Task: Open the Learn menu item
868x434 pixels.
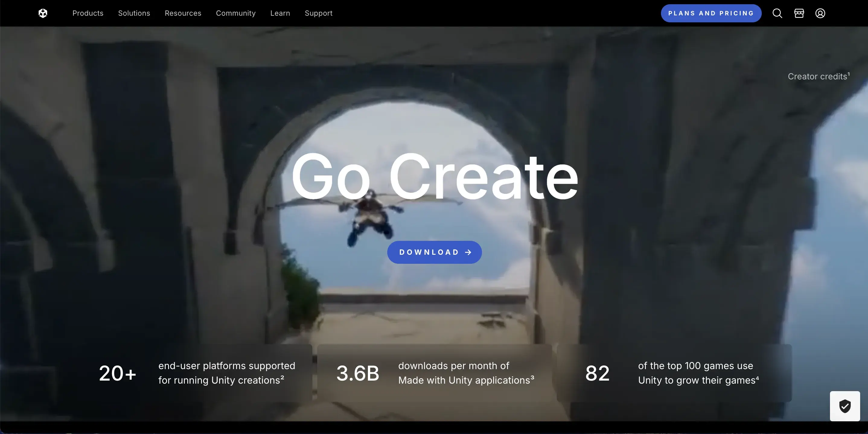Action: (x=280, y=13)
